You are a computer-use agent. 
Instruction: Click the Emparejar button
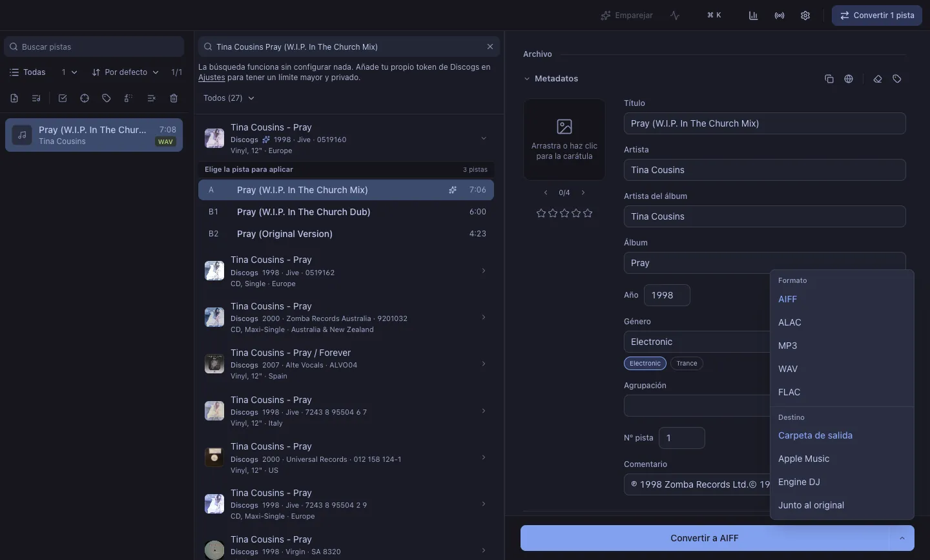[627, 16]
